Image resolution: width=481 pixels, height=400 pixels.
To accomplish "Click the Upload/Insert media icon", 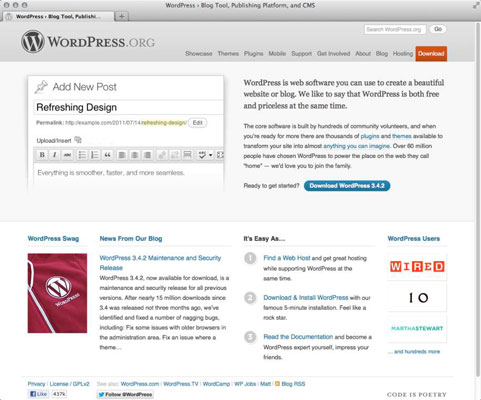I will [78, 140].
